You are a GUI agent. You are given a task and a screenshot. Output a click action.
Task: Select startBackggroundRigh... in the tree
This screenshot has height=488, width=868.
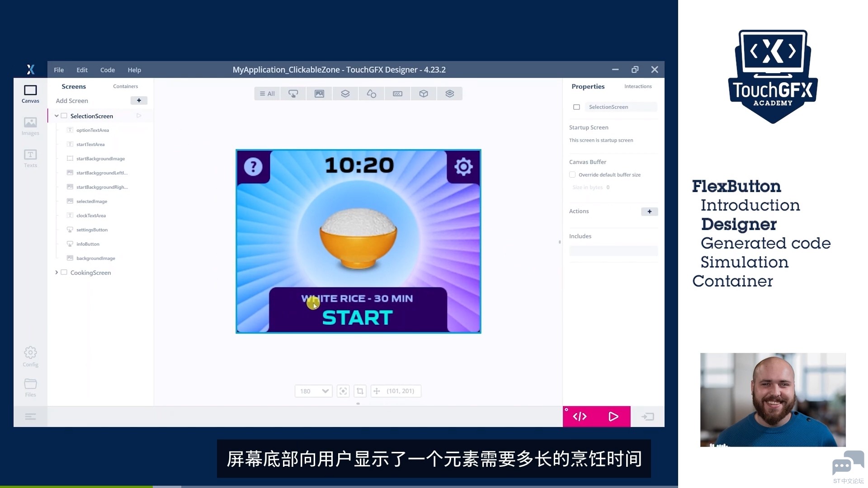102,187
